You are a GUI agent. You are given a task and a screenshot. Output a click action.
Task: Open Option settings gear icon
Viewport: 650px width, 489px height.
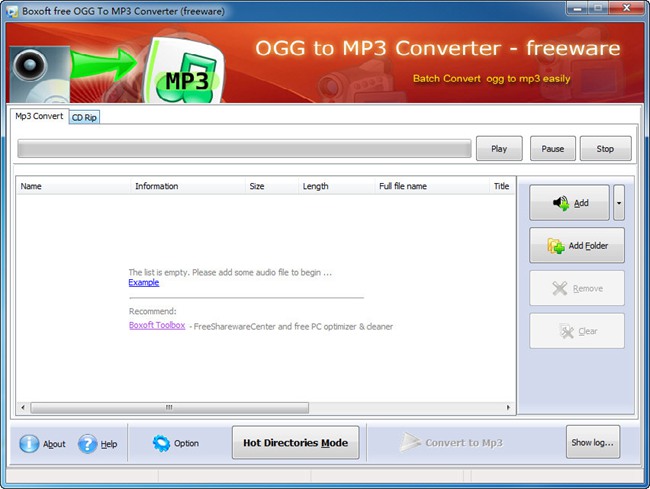coord(161,443)
